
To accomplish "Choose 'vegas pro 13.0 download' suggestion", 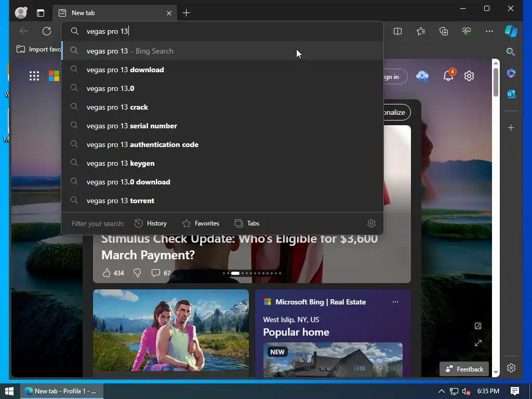I will coord(222,182).
